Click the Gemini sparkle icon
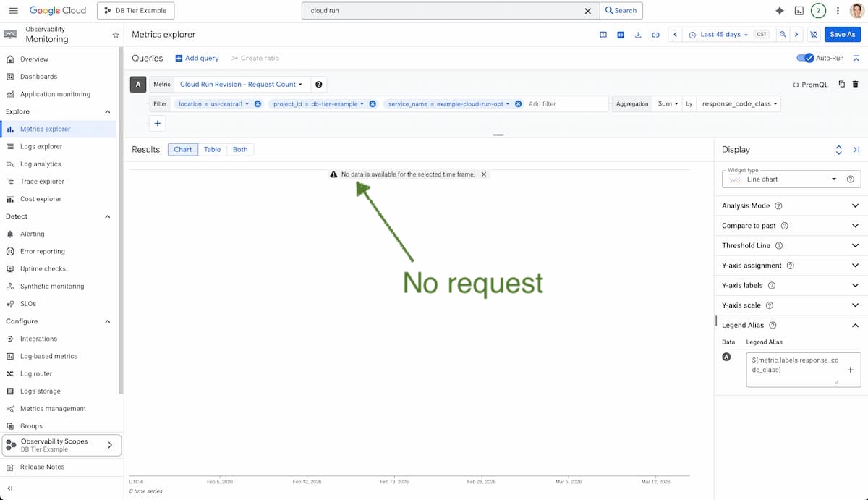The height and width of the screenshot is (500, 868). pyautogui.click(x=779, y=11)
